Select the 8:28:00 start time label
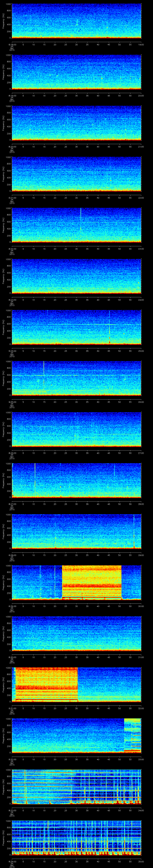The width and height of the screenshot is (153, 868). point(12,555)
